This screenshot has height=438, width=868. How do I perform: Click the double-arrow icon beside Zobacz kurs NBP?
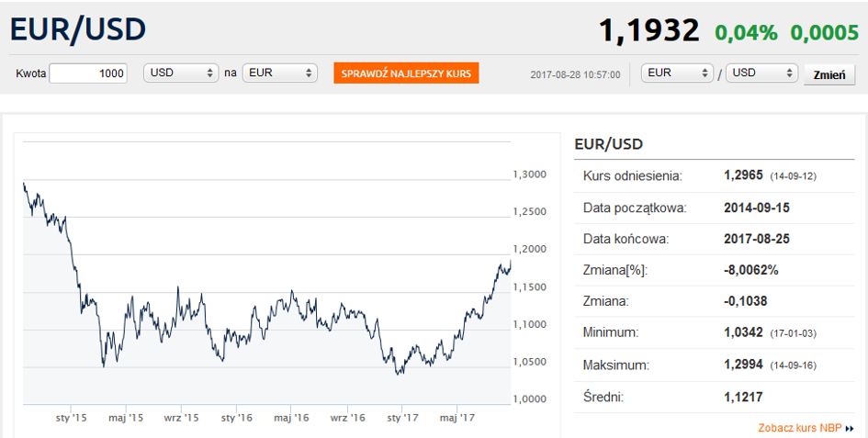tap(850, 428)
